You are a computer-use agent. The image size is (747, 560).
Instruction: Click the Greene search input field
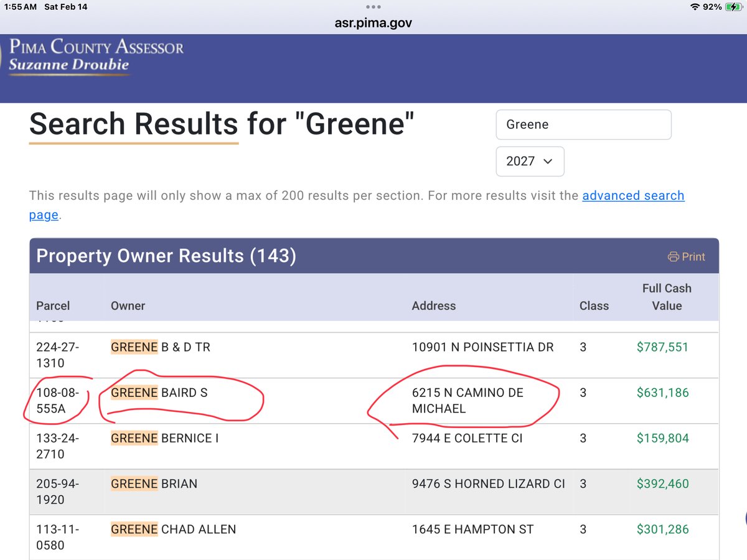(583, 124)
